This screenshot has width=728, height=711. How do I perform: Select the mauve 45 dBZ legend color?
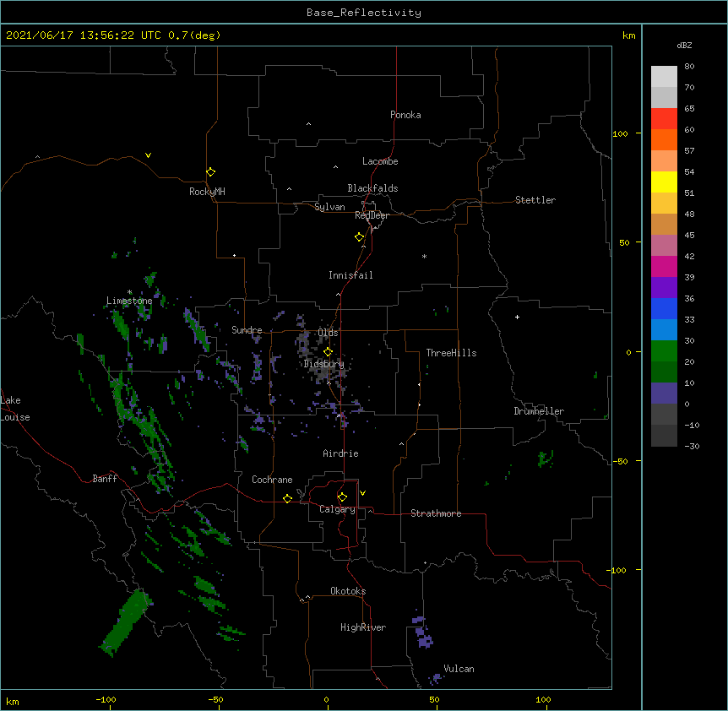coord(664,245)
